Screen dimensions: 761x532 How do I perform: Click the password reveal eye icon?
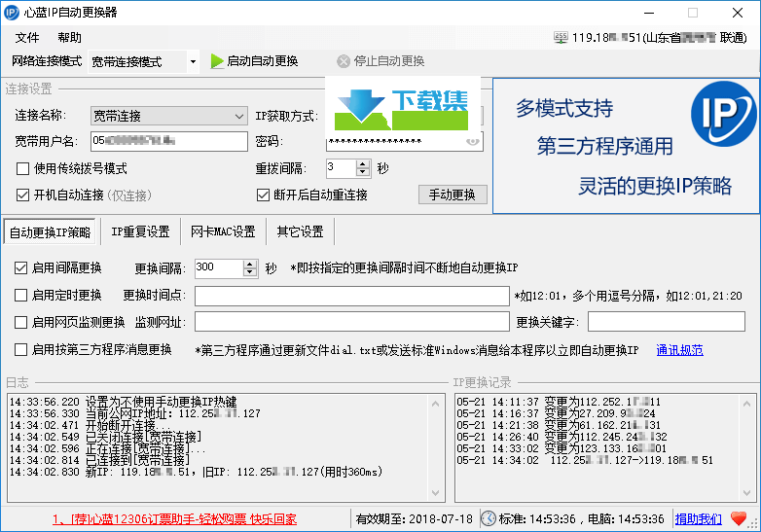(x=472, y=142)
